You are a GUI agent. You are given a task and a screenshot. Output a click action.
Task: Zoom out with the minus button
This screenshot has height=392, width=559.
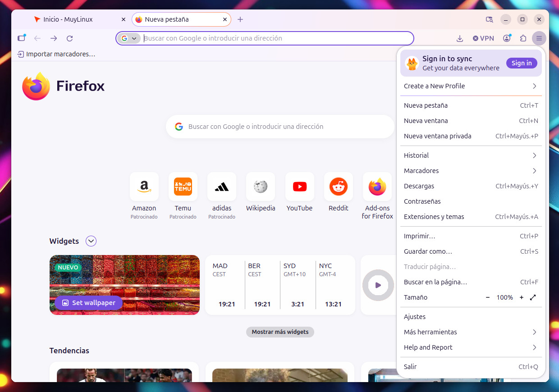488,297
